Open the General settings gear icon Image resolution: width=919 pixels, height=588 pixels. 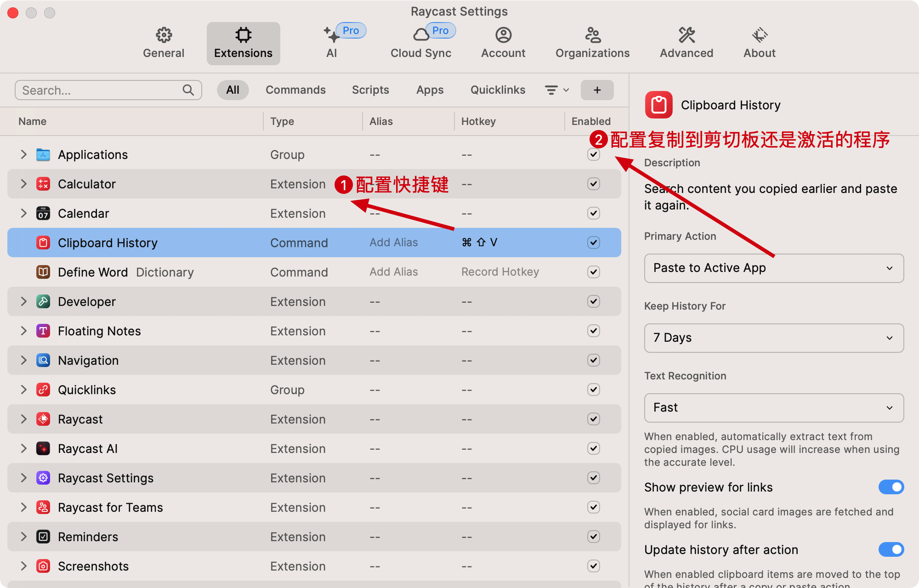point(164,35)
